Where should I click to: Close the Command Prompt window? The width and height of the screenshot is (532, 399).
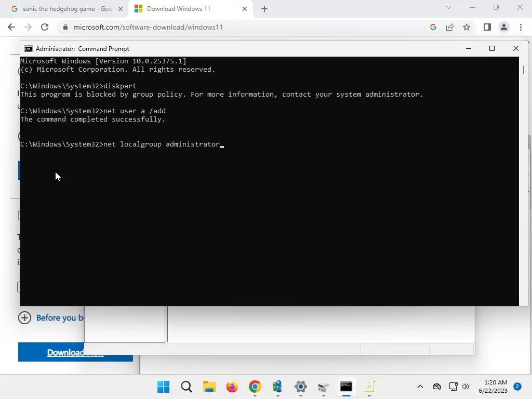[x=516, y=48]
